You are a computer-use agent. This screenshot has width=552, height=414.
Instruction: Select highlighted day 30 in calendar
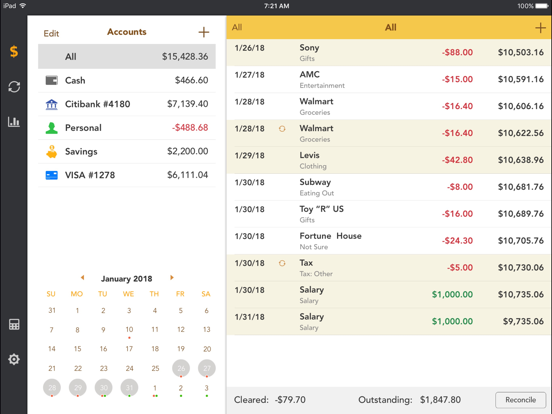(104, 388)
